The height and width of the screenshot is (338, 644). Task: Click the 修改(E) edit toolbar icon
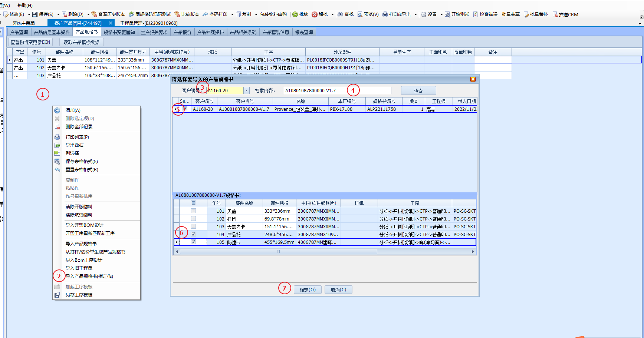coord(6,14)
